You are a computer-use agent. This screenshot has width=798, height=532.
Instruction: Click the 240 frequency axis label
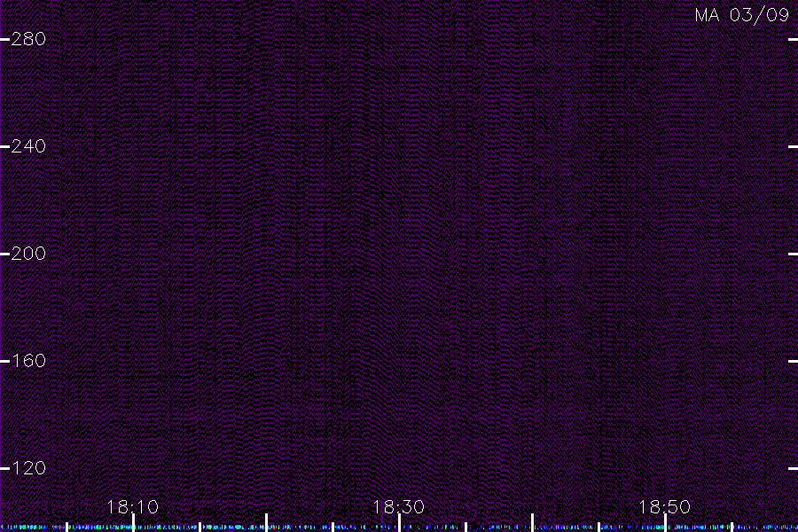(28, 146)
